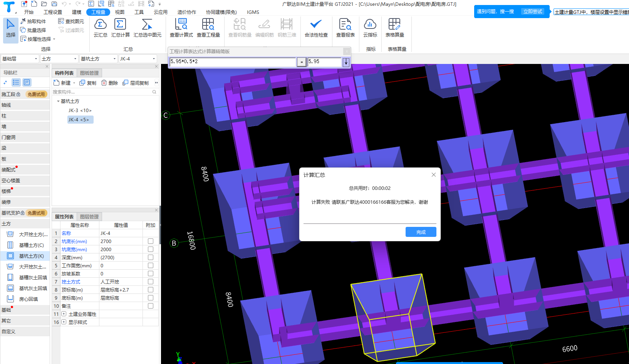629x364 pixels.
Task: Expand 显示样式 row
Action: (x=64, y=322)
